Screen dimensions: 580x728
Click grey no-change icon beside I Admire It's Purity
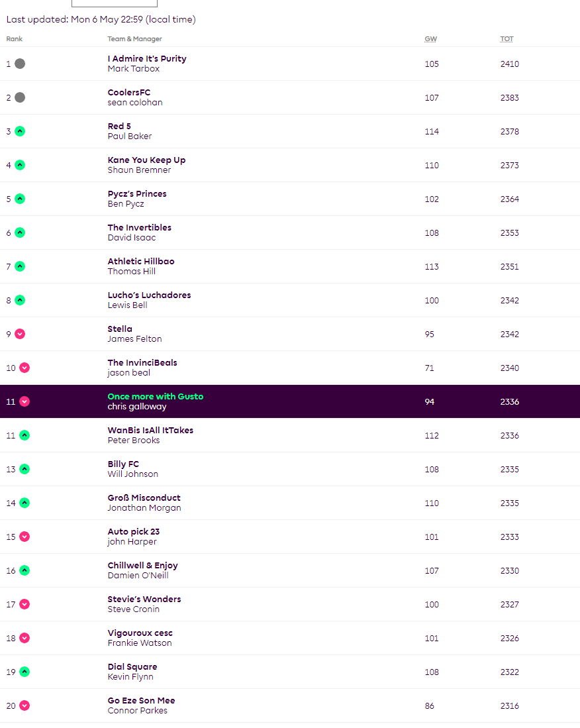(x=20, y=64)
